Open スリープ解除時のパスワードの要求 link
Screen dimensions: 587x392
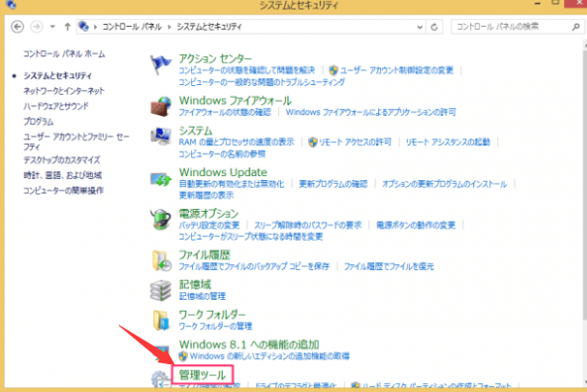tap(308, 225)
